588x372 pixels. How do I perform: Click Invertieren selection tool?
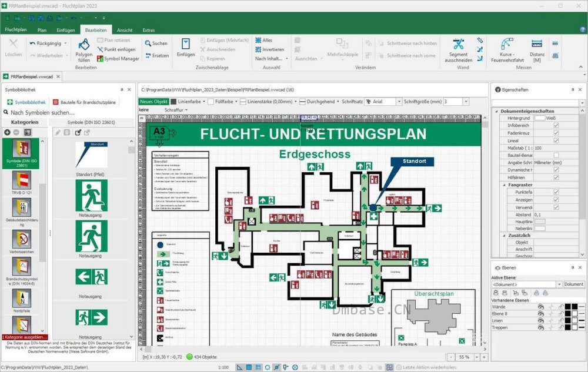click(x=270, y=49)
